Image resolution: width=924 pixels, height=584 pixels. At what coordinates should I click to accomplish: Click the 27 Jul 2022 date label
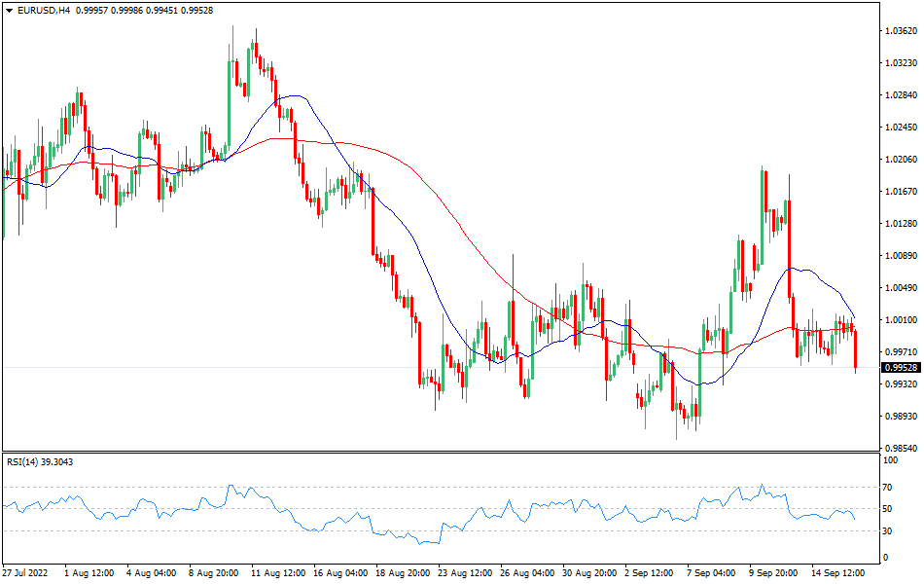(x=27, y=574)
